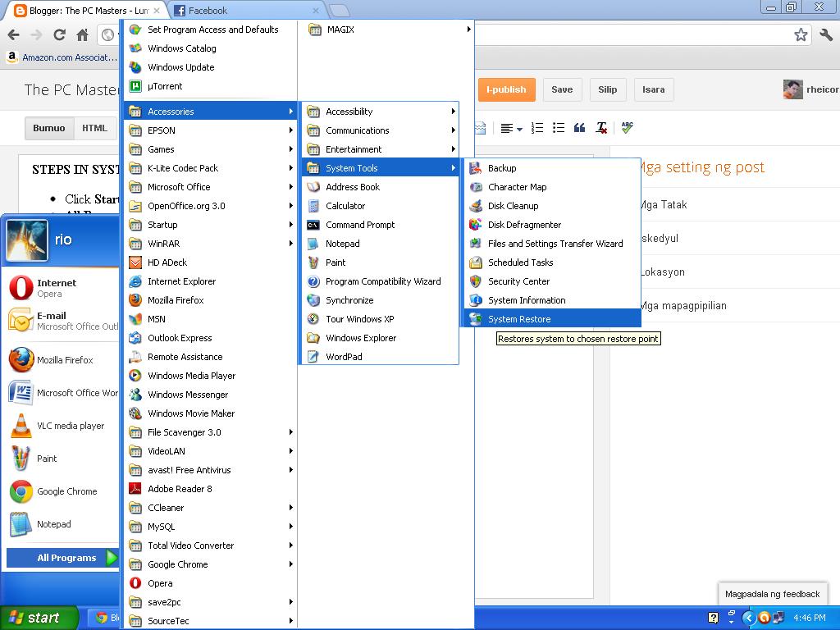
Task: Click the Notepad icon in Accessories submenu
Action: (313, 244)
